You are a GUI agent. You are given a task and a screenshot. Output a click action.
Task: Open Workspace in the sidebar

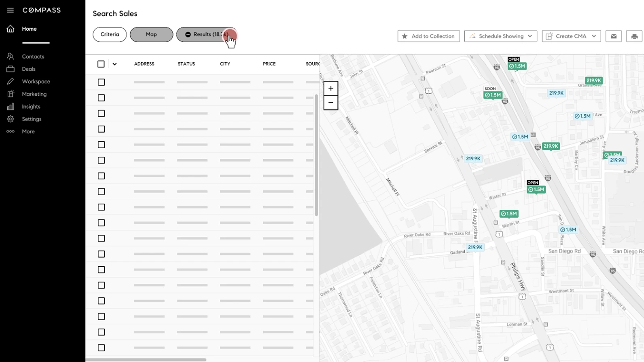coord(36,82)
